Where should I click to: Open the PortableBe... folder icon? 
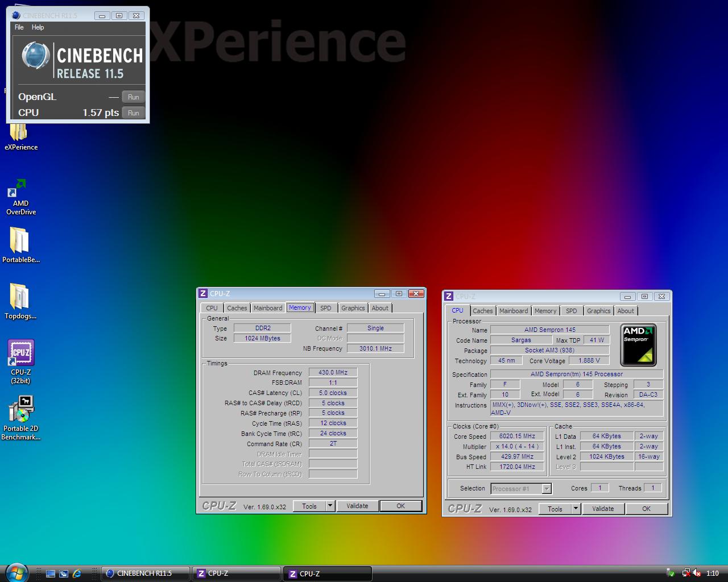click(21, 246)
